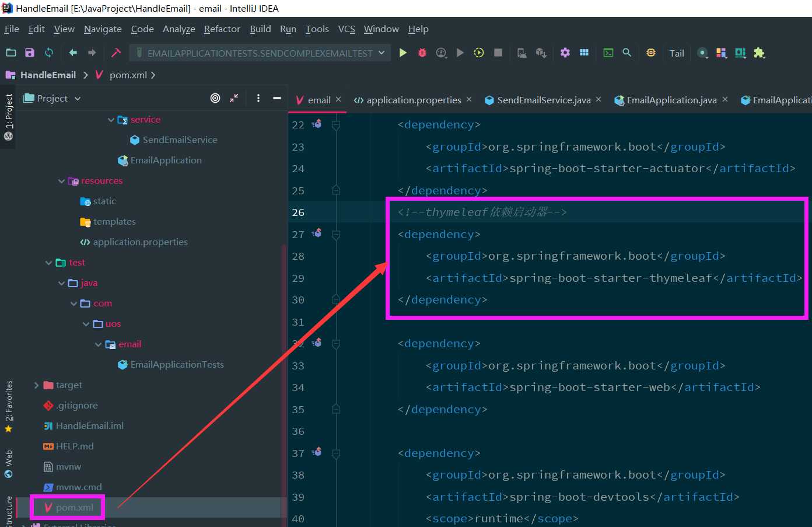
Task: Switch to EmailApplication.java tab
Action: pos(671,100)
